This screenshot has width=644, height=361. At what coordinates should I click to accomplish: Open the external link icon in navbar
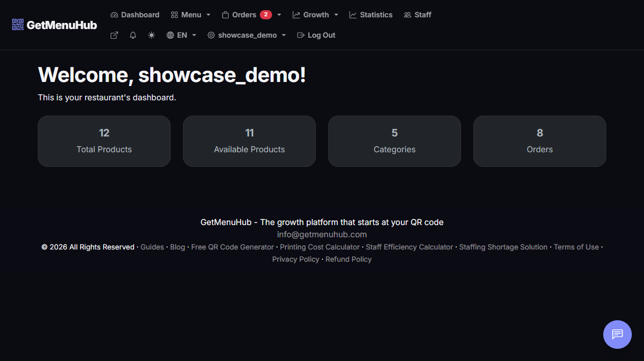(114, 35)
